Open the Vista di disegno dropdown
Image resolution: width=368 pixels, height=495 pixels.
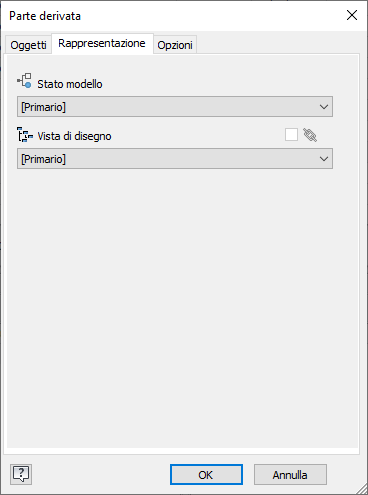click(175, 159)
